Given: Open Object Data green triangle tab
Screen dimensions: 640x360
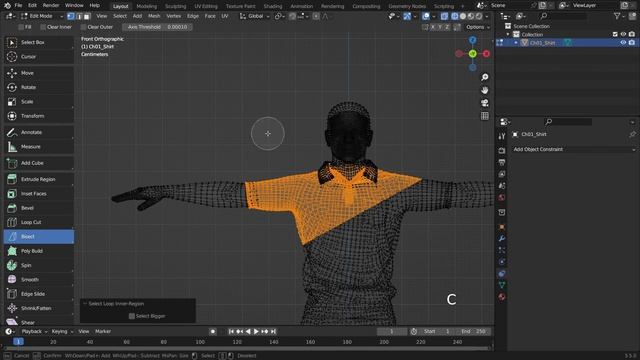Looking at the screenshot, I should click(502, 285).
